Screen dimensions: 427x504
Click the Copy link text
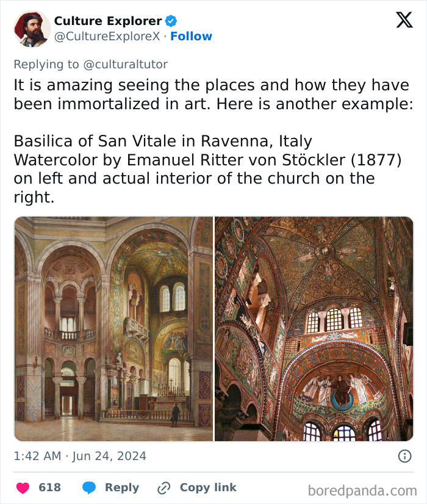(207, 488)
